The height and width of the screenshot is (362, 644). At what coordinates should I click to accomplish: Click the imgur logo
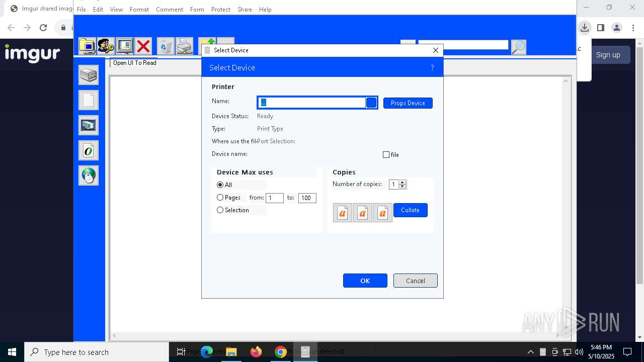tap(33, 53)
